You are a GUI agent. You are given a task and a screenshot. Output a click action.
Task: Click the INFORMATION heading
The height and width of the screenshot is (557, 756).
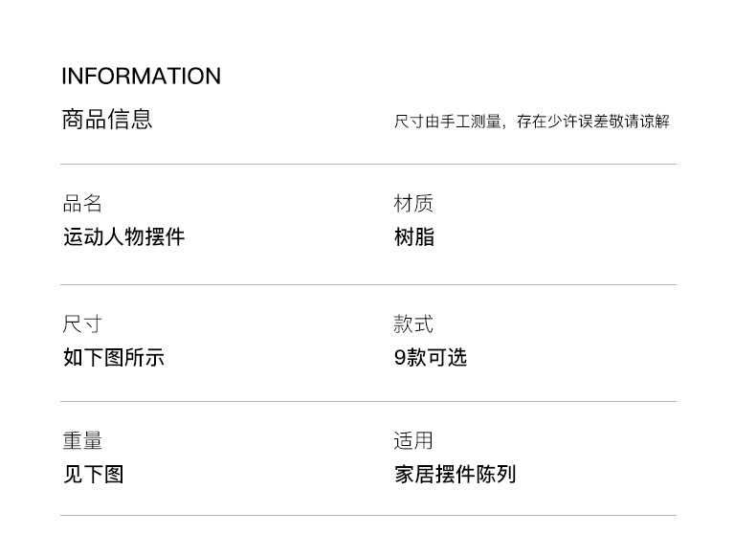coord(142,77)
